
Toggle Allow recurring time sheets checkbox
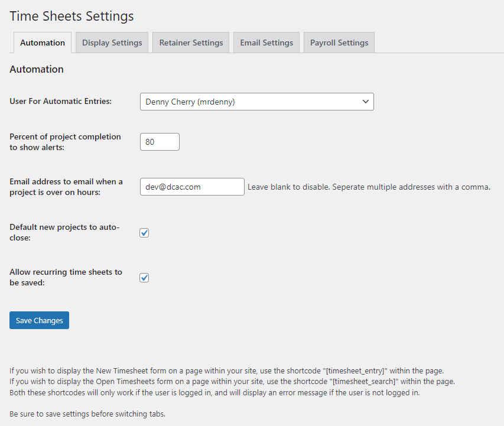coord(144,278)
